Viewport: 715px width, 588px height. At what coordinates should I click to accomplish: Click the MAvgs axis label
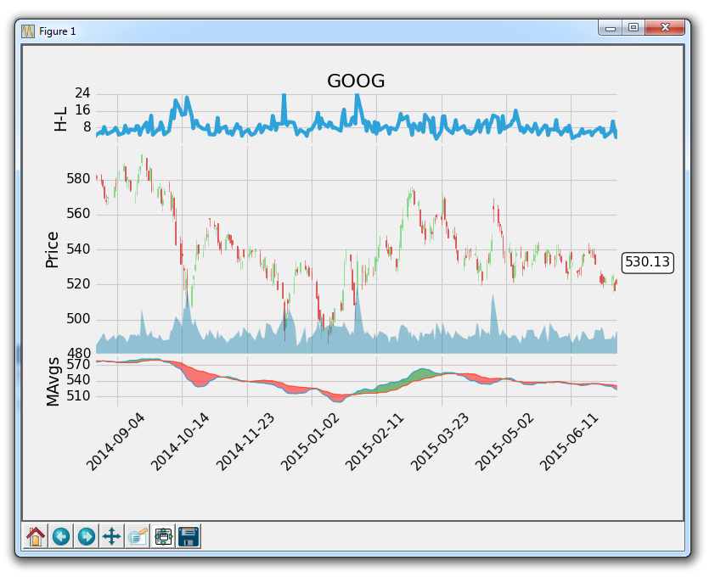pos(53,381)
